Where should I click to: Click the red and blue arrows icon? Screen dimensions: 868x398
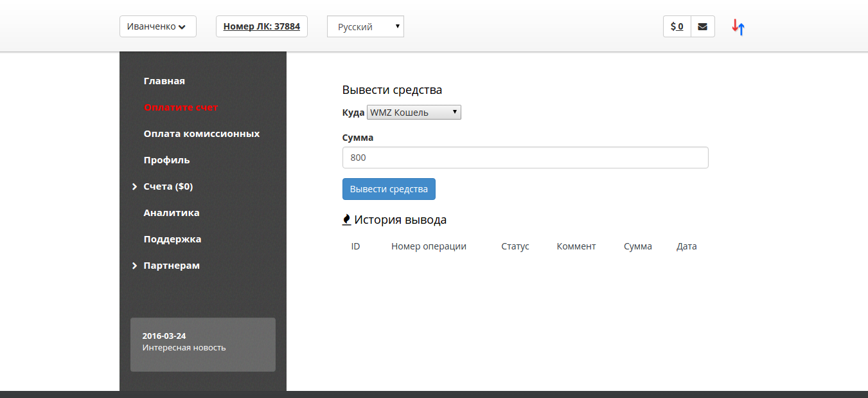(x=738, y=27)
